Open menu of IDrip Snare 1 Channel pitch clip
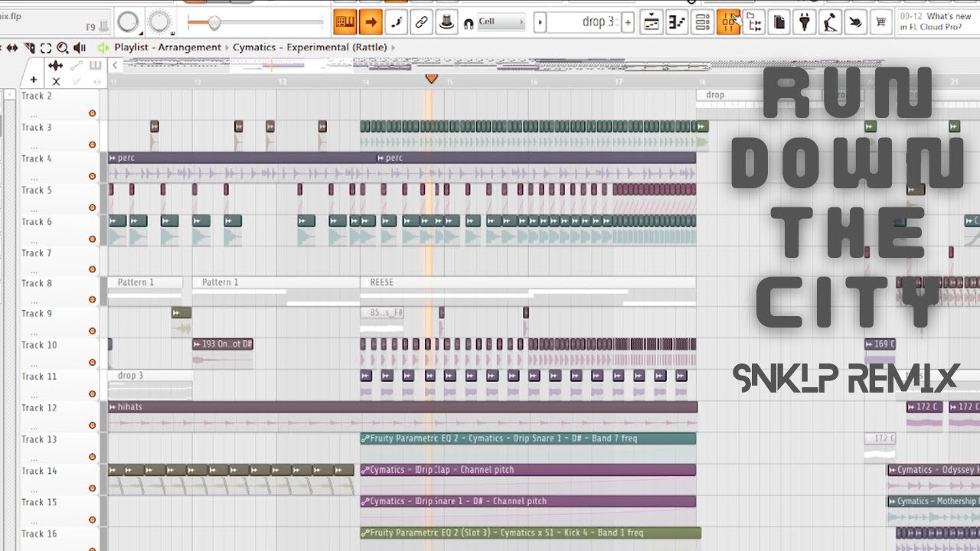This screenshot has height=551, width=980. tap(365, 501)
